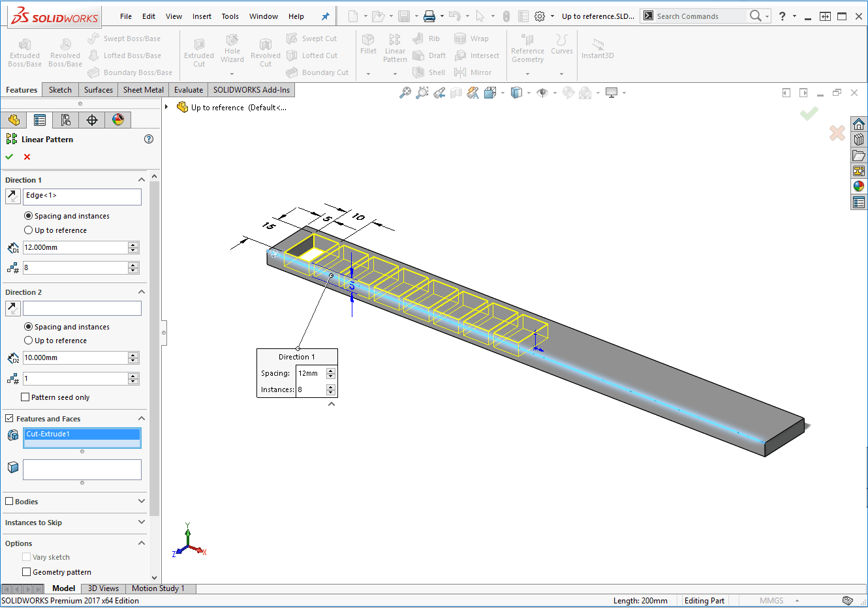868x608 pixels.
Task: Click the Direction 1 Edge<1> selection field
Action: pos(82,196)
